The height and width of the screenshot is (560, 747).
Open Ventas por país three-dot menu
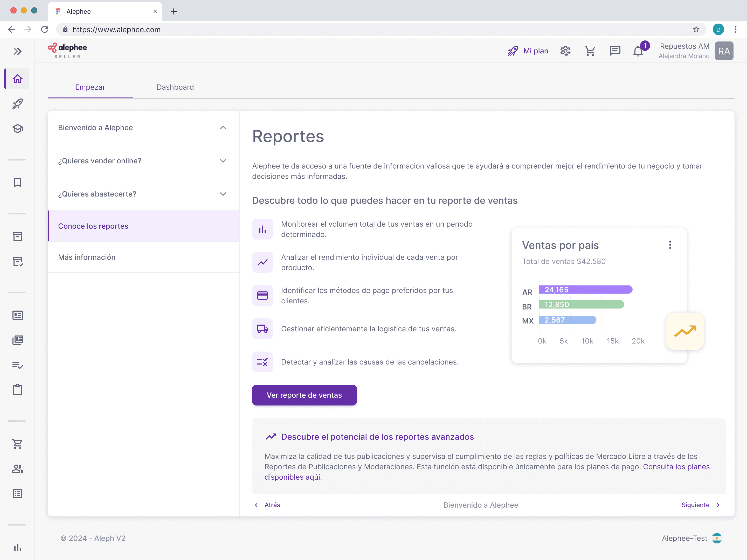click(x=670, y=245)
